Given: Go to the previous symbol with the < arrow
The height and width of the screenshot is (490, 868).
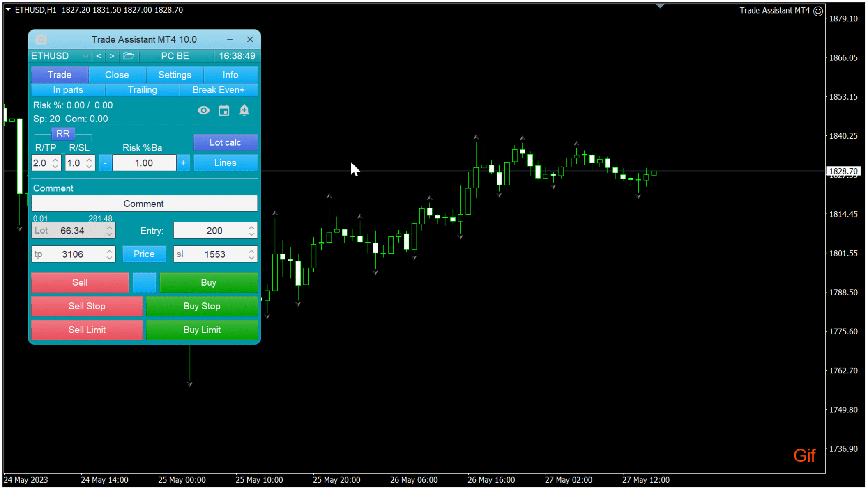Looking at the screenshot, I should click(x=99, y=56).
